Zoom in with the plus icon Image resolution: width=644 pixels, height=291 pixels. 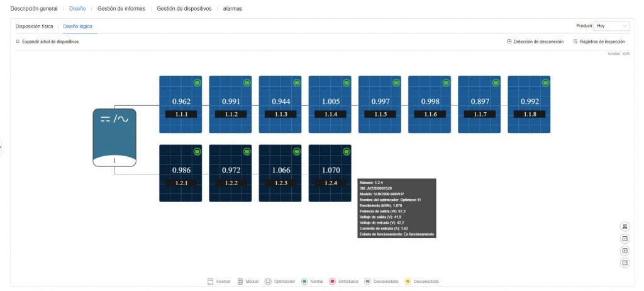point(625,251)
